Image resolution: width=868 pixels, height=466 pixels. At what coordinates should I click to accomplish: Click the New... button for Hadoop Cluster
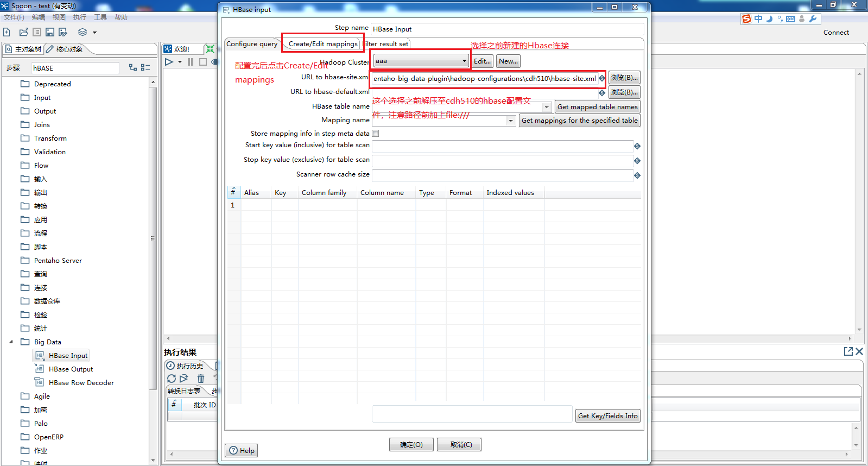pyautogui.click(x=508, y=61)
